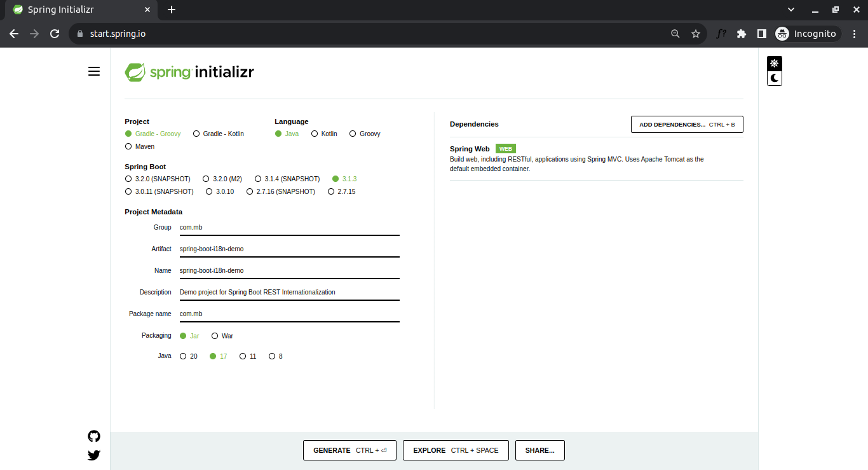The height and width of the screenshot is (470, 868).
Task: Select Spring Boot 3.1.3
Action: 344,179
